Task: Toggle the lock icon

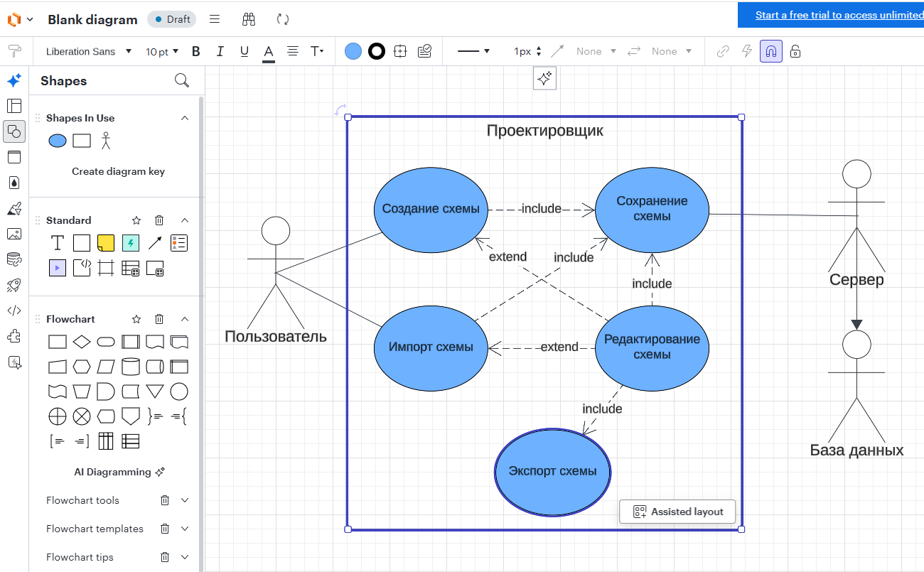Action: pos(795,51)
